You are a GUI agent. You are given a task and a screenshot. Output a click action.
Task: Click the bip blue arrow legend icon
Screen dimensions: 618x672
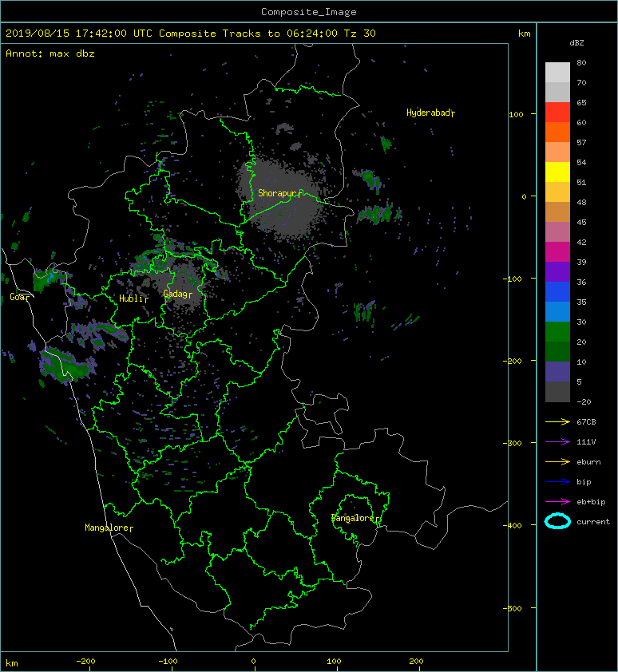pyautogui.click(x=557, y=482)
